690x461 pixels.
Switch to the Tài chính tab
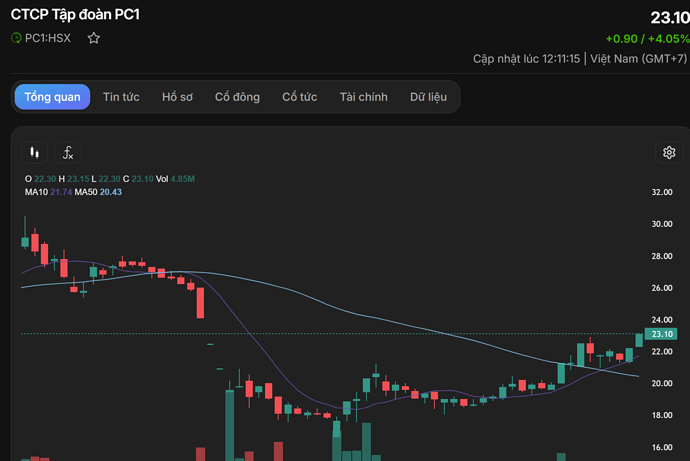[363, 97]
